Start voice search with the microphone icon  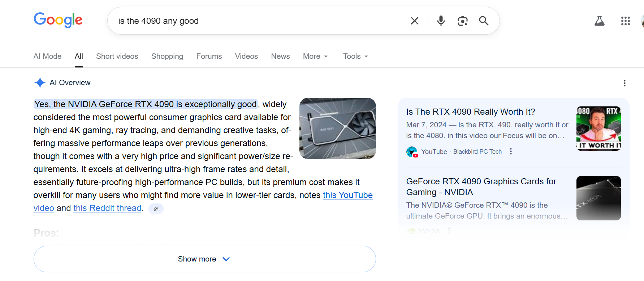click(441, 21)
